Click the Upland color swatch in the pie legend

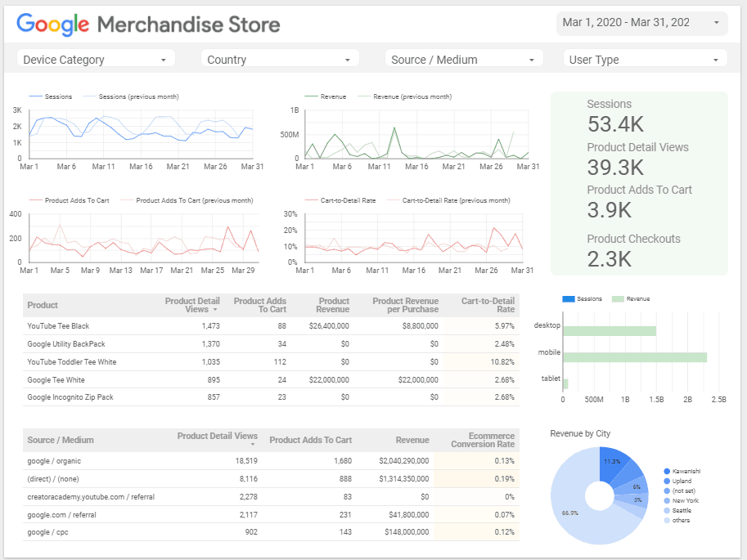(666, 481)
